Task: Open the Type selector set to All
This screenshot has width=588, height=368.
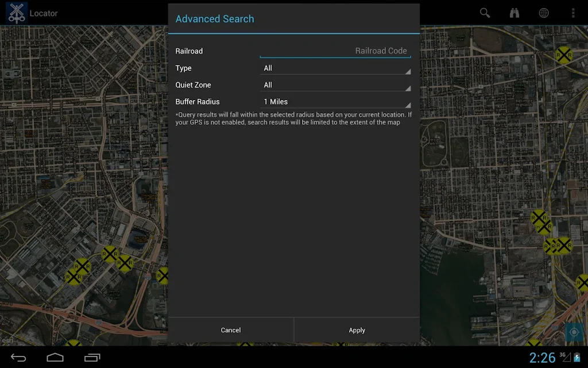Action: point(335,68)
